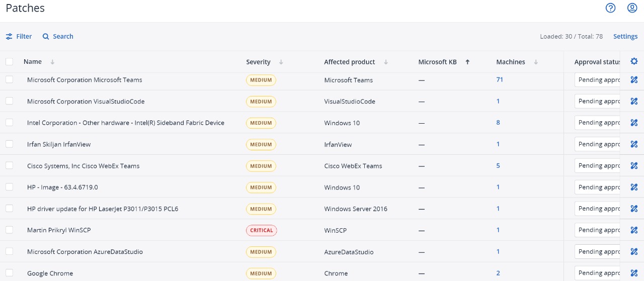Open approval status dropdown for Intel Sideband Fabric

click(597, 123)
